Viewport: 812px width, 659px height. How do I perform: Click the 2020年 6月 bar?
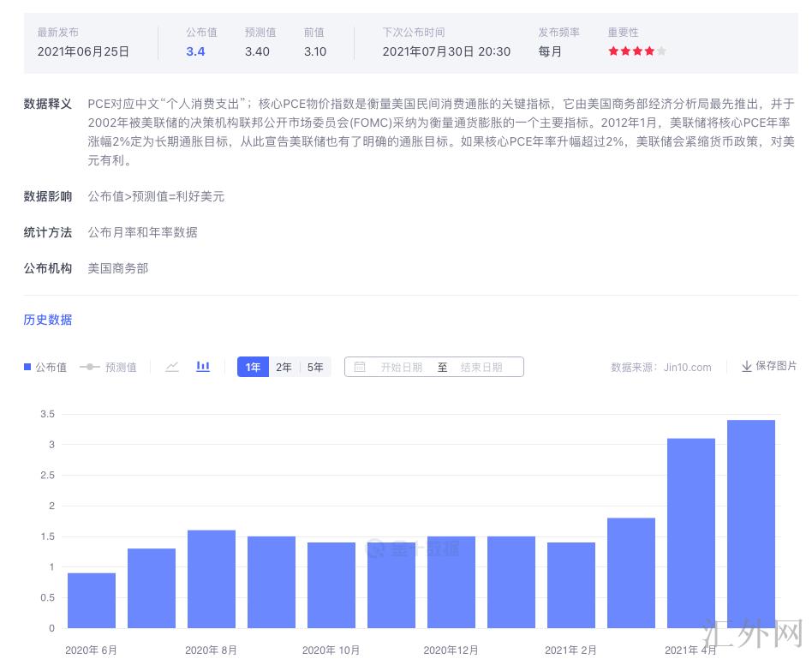[92, 600]
